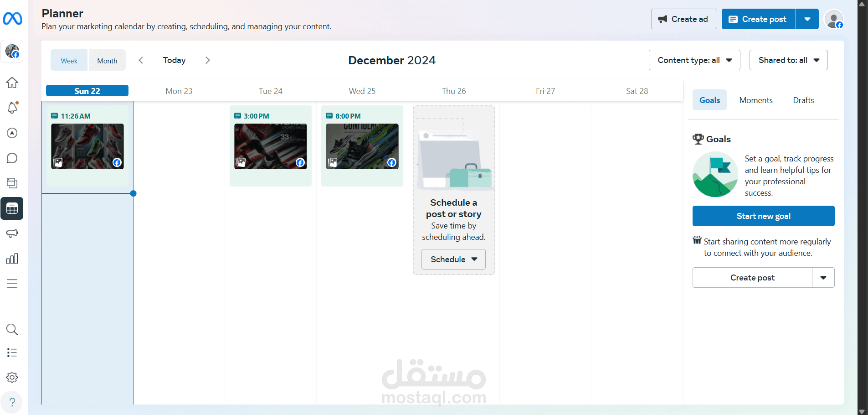The width and height of the screenshot is (868, 415).
Task: Select Wed 25 day header
Action: pyautogui.click(x=362, y=91)
